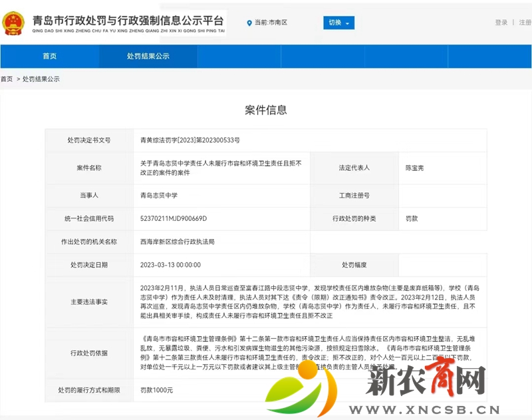This screenshot has height=420, width=532.
Task: Switch to the 首页 navigation tab
Action: coord(49,58)
